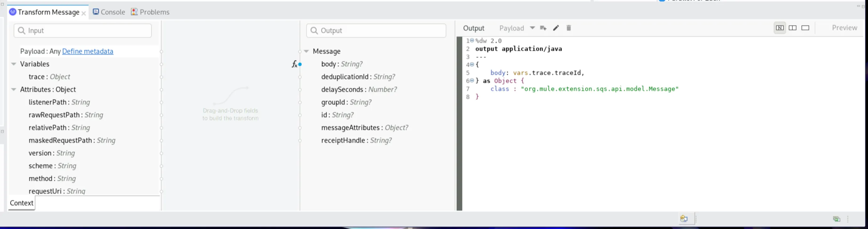Click the green status bar icon at right

(x=836, y=219)
